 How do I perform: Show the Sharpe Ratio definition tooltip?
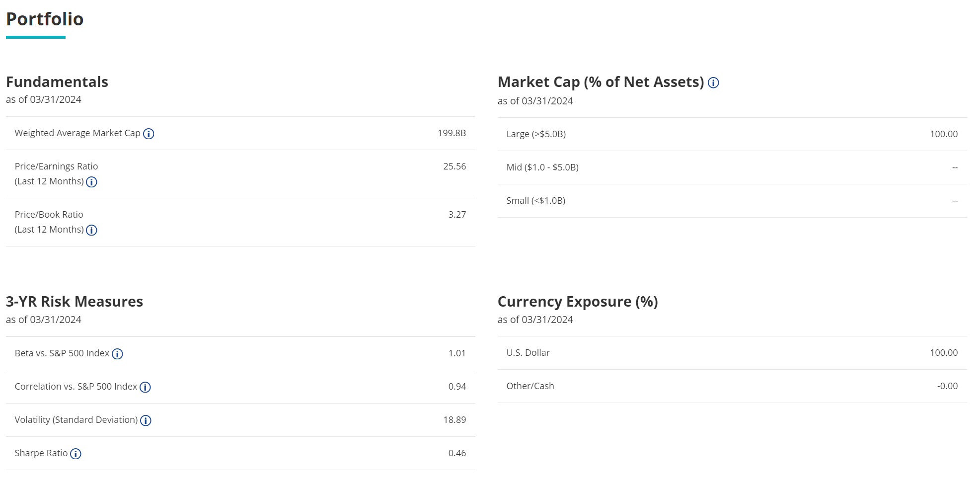click(75, 454)
